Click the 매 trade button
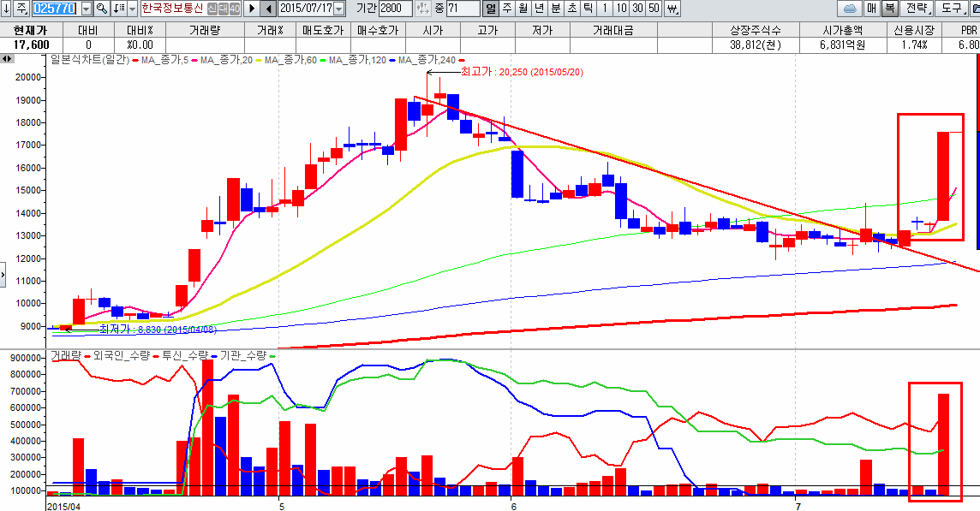This screenshot has height=511, width=980. (x=872, y=9)
